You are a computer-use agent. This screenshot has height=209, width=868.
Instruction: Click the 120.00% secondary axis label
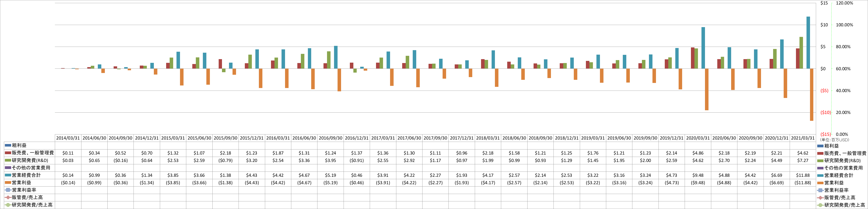coord(844,3)
